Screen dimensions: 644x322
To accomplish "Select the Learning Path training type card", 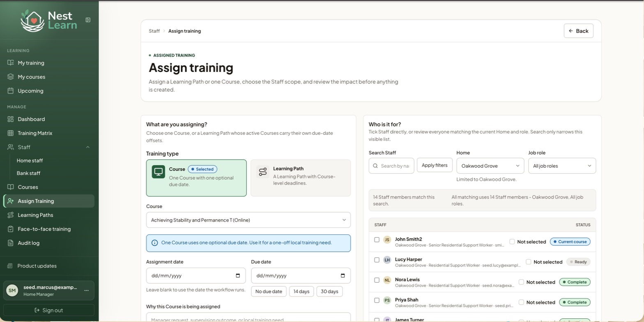I will 301,178.
